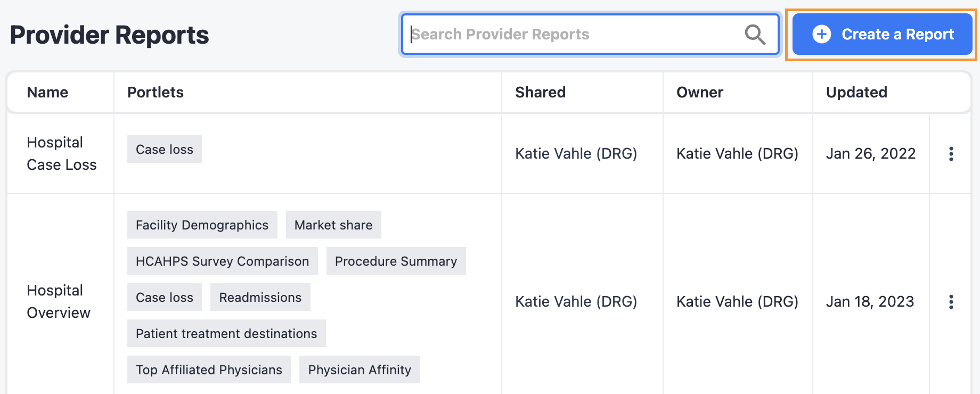Click the Jan 26, 2022 date cell
The width and height of the screenshot is (980, 394).
click(x=871, y=153)
